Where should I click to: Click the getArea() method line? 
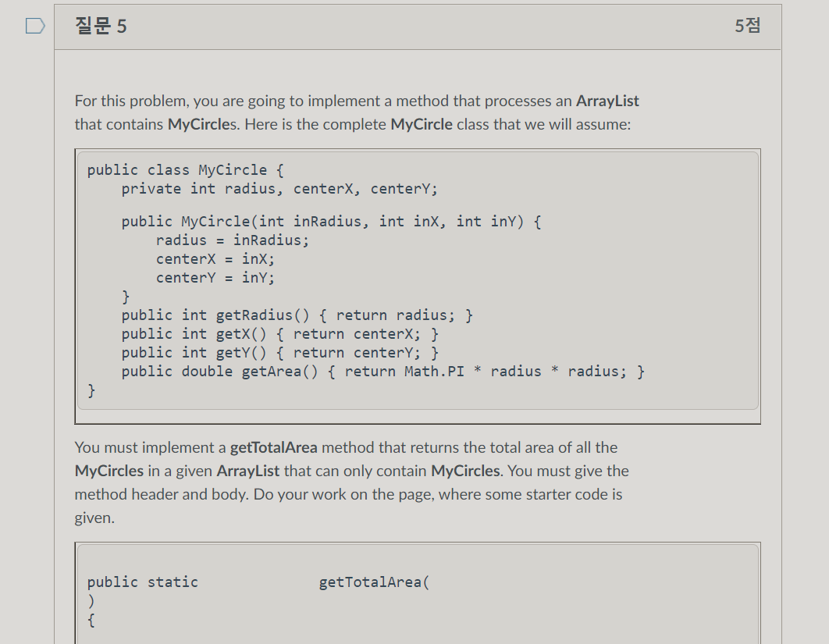click(383, 372)
